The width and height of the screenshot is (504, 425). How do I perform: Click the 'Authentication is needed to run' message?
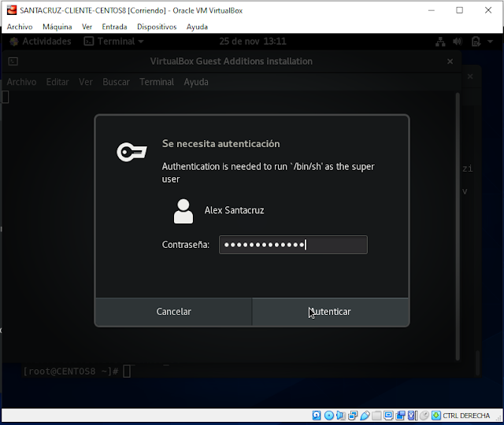[x=268, y=172]
